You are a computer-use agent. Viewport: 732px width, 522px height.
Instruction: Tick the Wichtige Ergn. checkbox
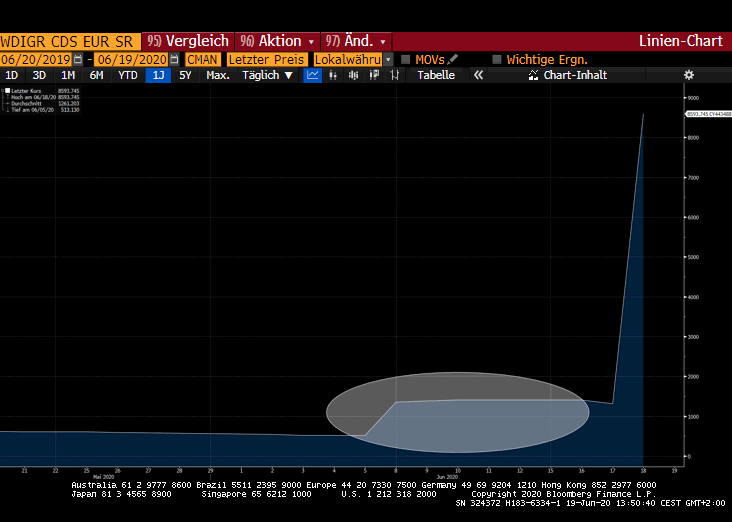(497, 59)
